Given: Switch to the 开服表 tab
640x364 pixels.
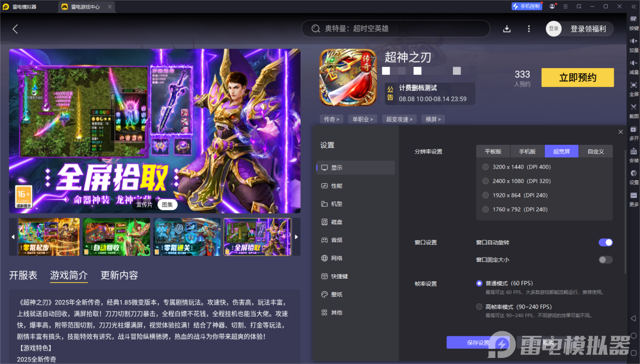Looking at the screenshot, I should [x=23, y=276].
